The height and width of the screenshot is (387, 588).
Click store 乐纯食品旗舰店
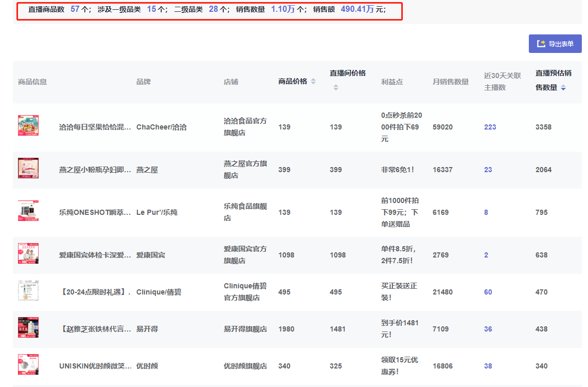pyautogui.click(x=245, y=212)
